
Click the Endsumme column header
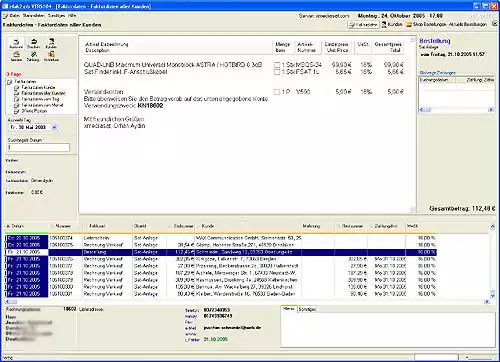point(180,226)
